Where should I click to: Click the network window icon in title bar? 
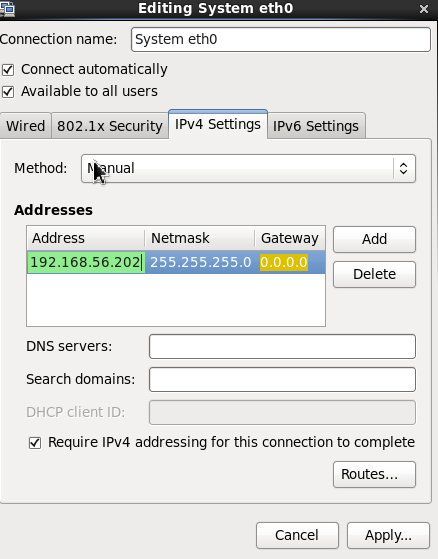click(7, 9)
